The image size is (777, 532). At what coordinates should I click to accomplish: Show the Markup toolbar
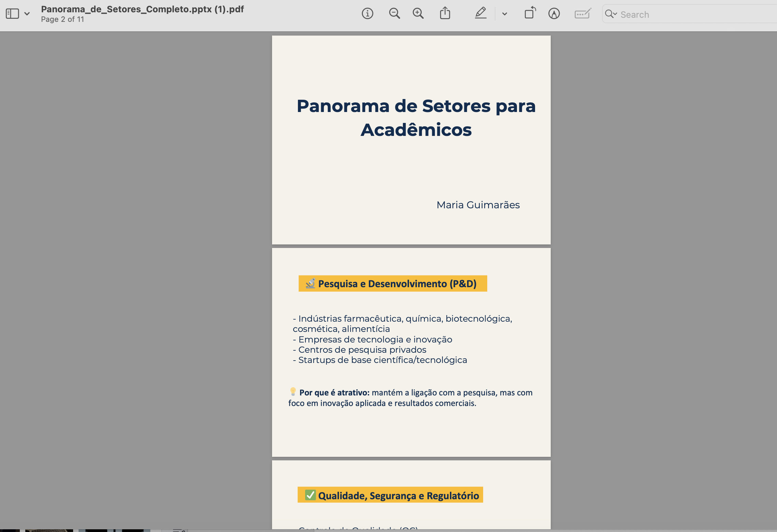[554, 14]
